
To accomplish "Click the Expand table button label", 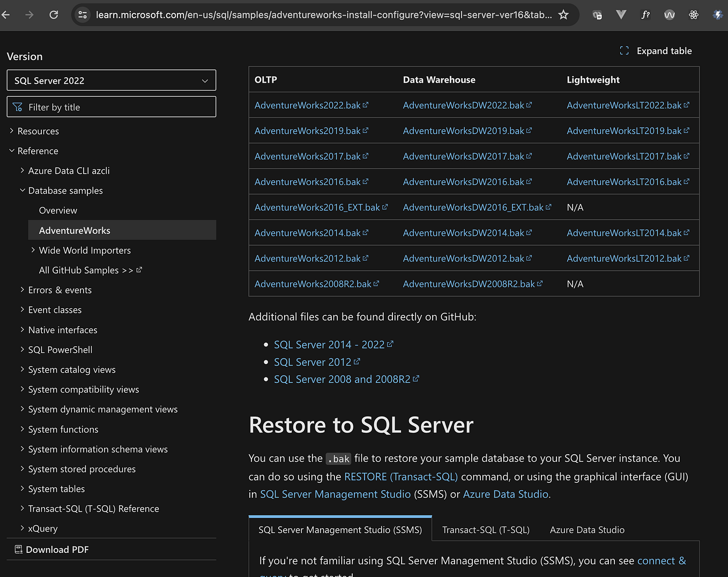I will pos(664,51).
